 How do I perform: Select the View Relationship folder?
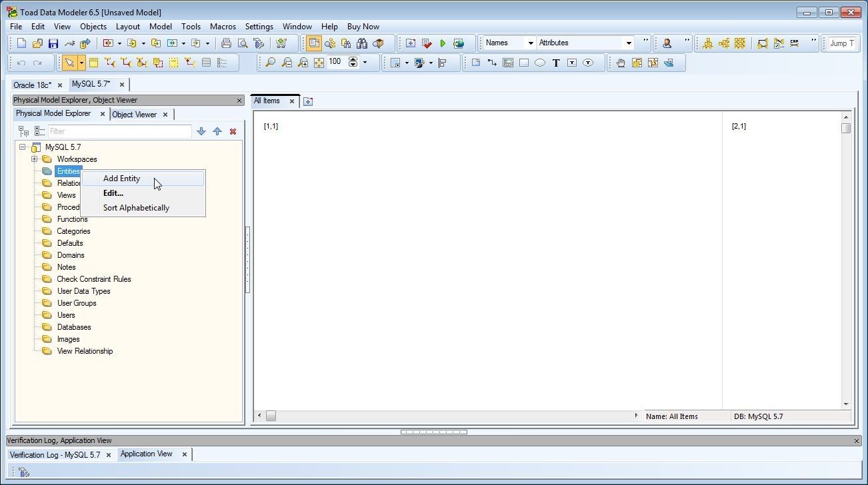click(85, 351)
